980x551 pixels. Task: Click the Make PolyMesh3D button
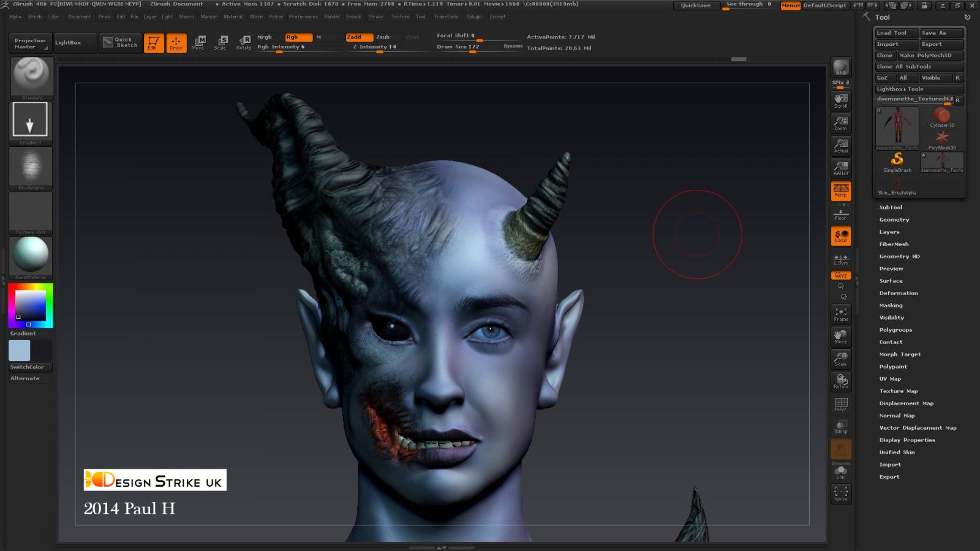point(930,56)
